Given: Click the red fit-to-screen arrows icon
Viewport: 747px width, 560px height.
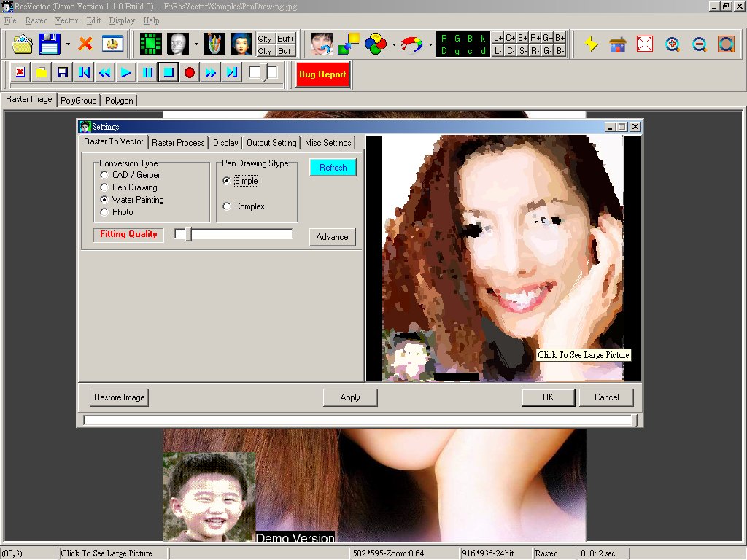Looking at the screenshot, I should pos(645,44).
